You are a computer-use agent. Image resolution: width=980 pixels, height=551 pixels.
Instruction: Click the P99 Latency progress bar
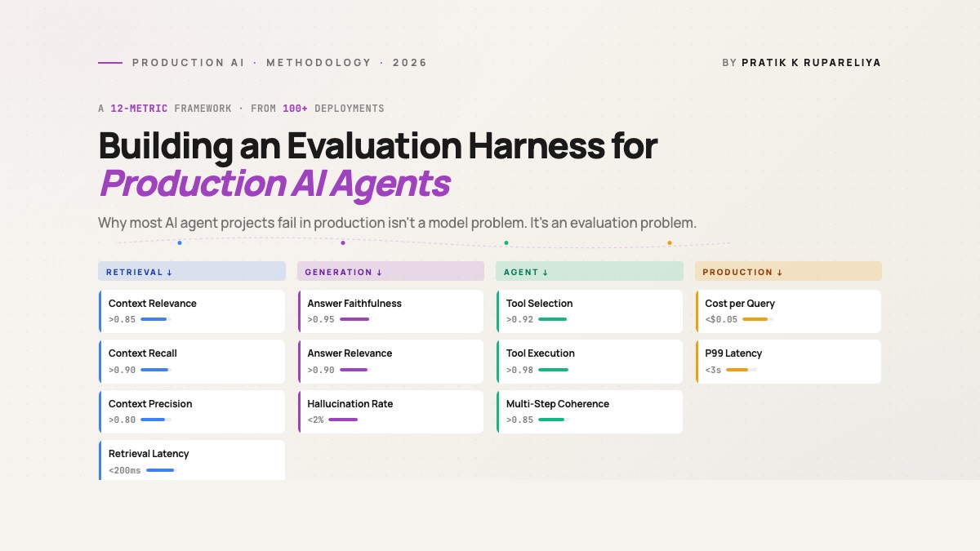[742, 370]
